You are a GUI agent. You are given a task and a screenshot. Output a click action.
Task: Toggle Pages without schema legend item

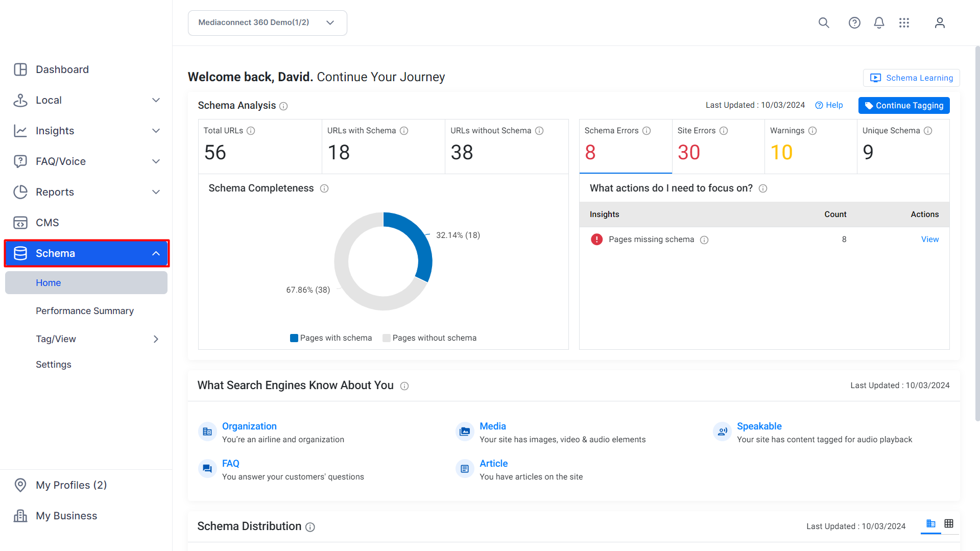429,338
